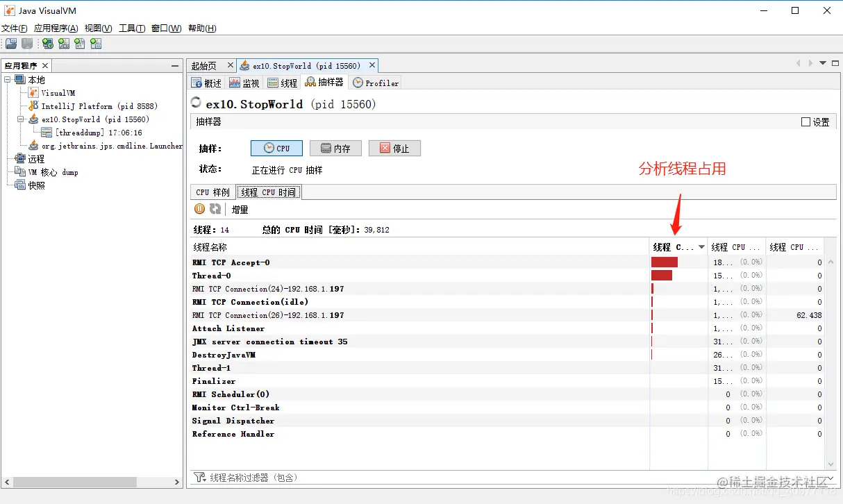Click the 停止 stop button

point(394,149)
